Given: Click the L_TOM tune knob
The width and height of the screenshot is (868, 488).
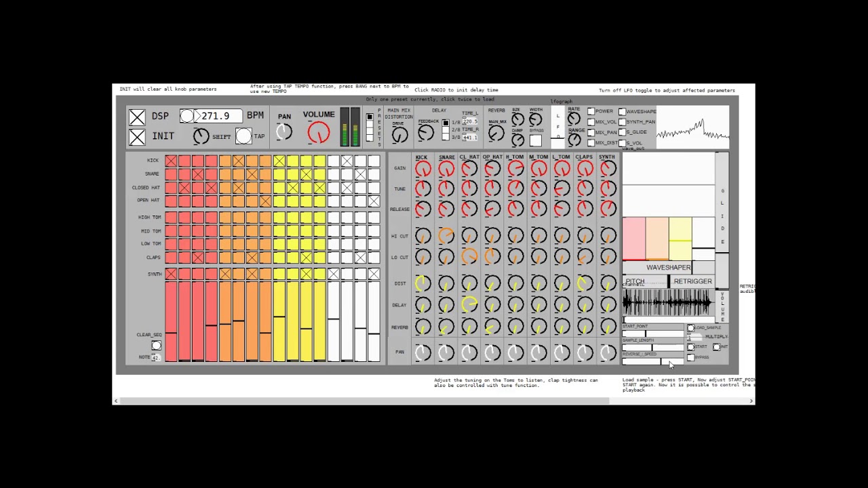Looking at the screenshot, I should point(561,188).
